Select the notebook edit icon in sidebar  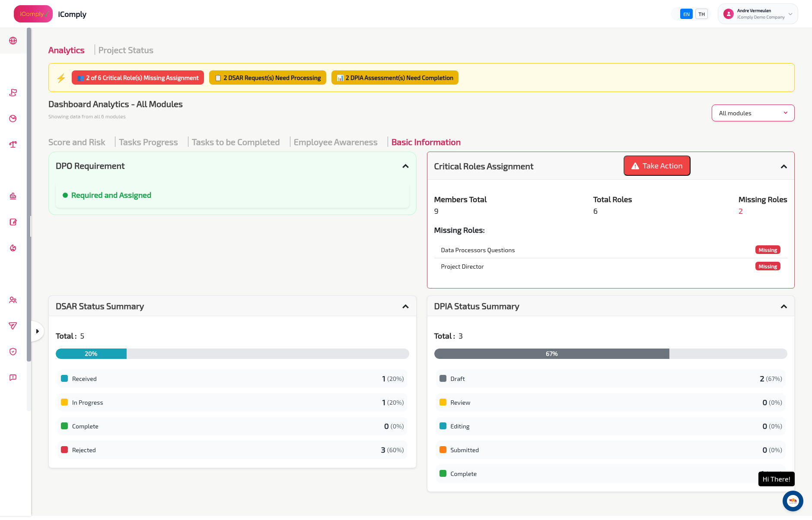point(13,222)
